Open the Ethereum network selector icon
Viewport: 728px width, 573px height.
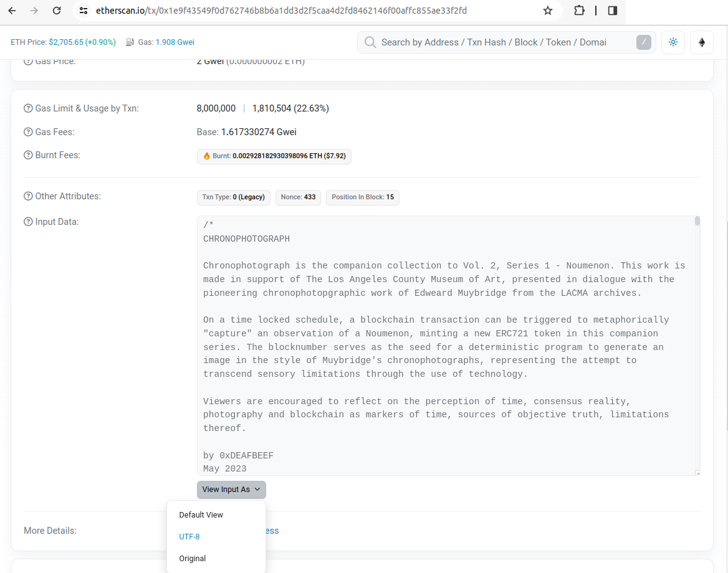(702, 42)
